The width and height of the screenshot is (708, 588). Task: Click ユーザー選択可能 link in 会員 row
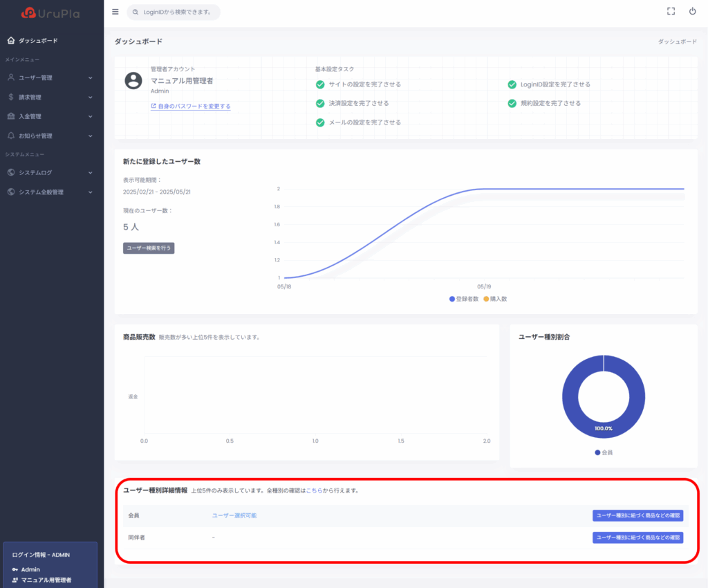coord(234,515)
